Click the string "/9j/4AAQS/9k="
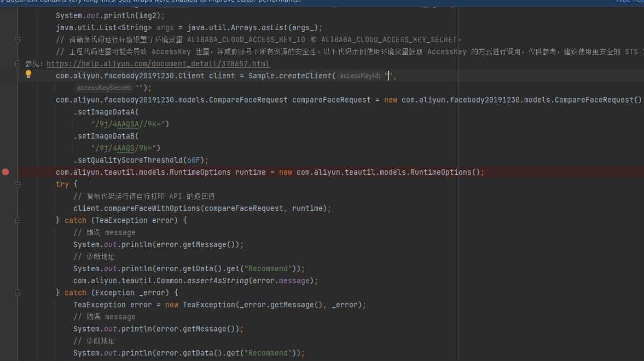Image resolution: width=644 pixels, height=361 pixels. pyautogui.click(x=123, y=148)
